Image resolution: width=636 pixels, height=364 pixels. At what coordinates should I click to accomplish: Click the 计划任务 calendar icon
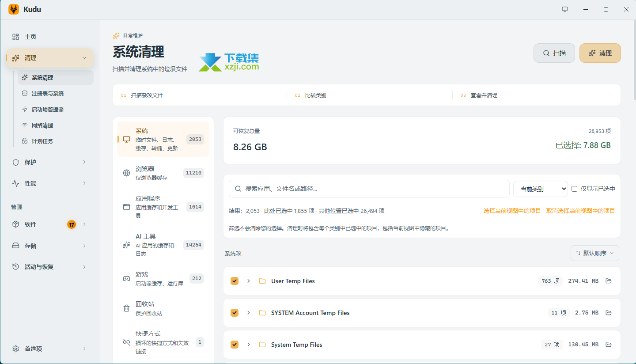[25, 141]
